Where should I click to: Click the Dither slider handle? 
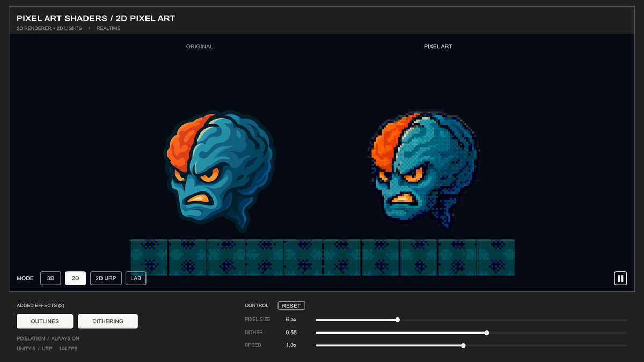(487, 333)
